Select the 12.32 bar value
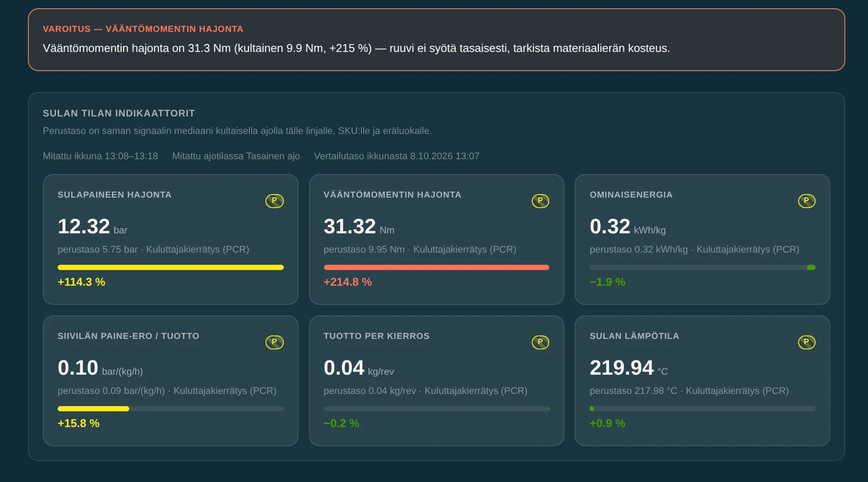The height and width of the screenshot is (482, 868). [92, 227]
